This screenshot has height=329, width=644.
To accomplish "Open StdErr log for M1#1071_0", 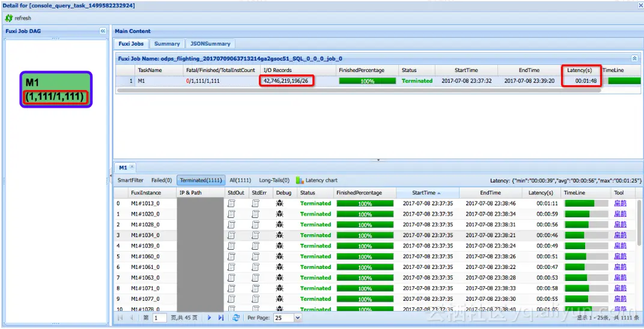I will (x=255, y=288).
